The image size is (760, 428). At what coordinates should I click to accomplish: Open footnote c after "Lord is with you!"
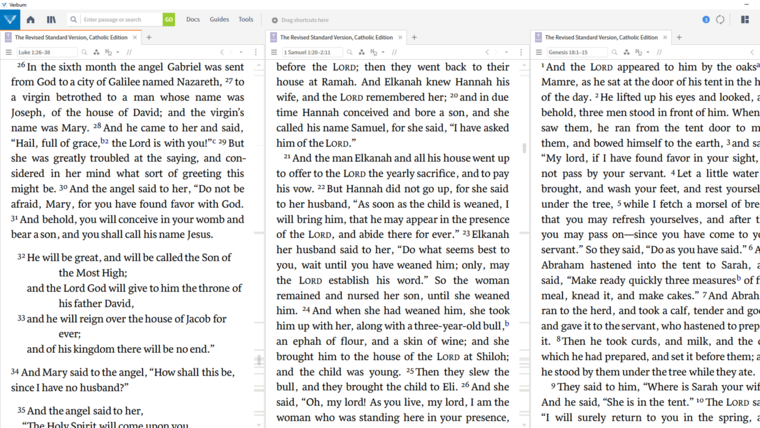point(214,141)
